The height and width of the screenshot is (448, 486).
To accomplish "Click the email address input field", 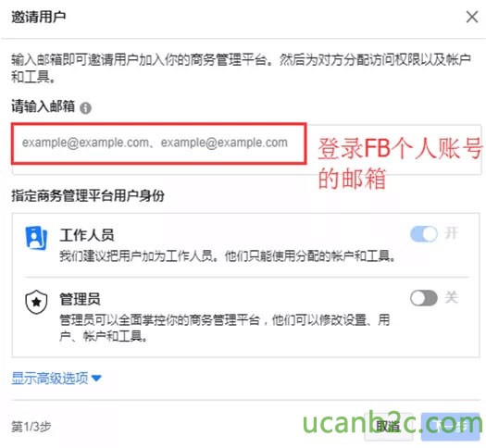I will [246, 150].
